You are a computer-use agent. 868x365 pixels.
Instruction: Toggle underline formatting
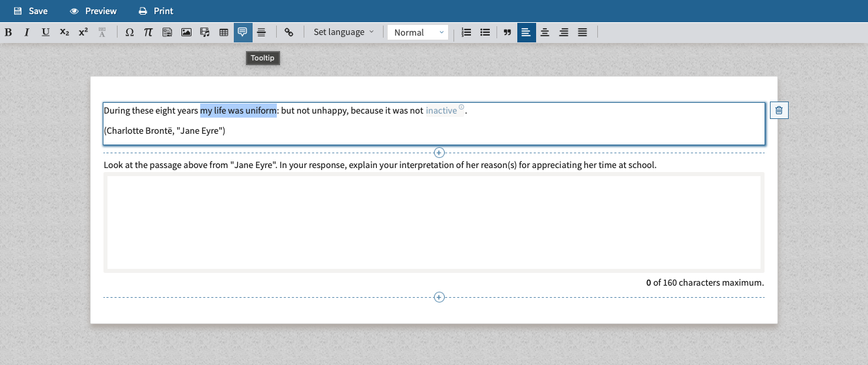46,32
